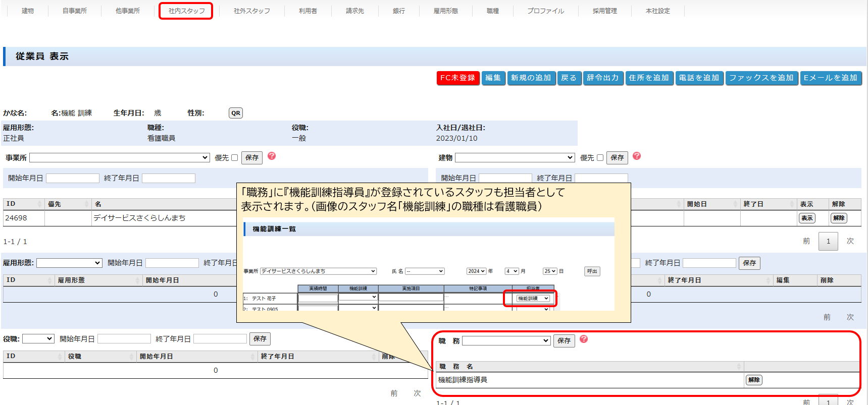Open the 役職 dropdown

[x=38, y=339]
